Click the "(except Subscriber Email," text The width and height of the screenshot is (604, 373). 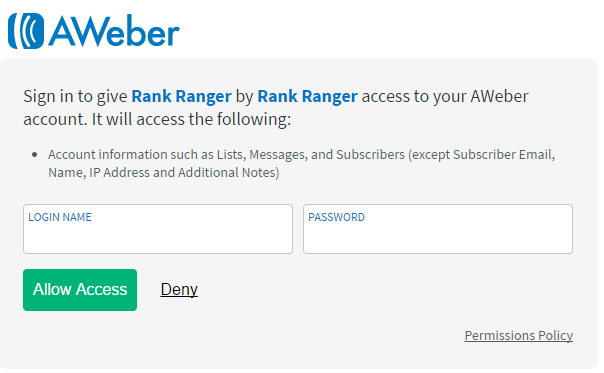(482, 155)
